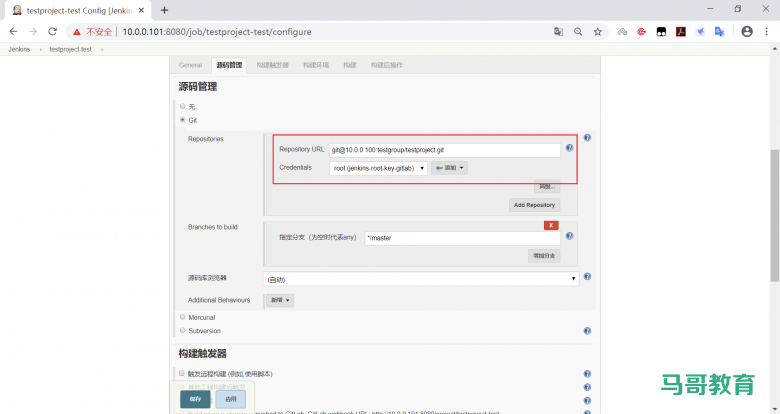Open help icon for trigger remote build option
The image size is (780, 414).
point(587,374)
